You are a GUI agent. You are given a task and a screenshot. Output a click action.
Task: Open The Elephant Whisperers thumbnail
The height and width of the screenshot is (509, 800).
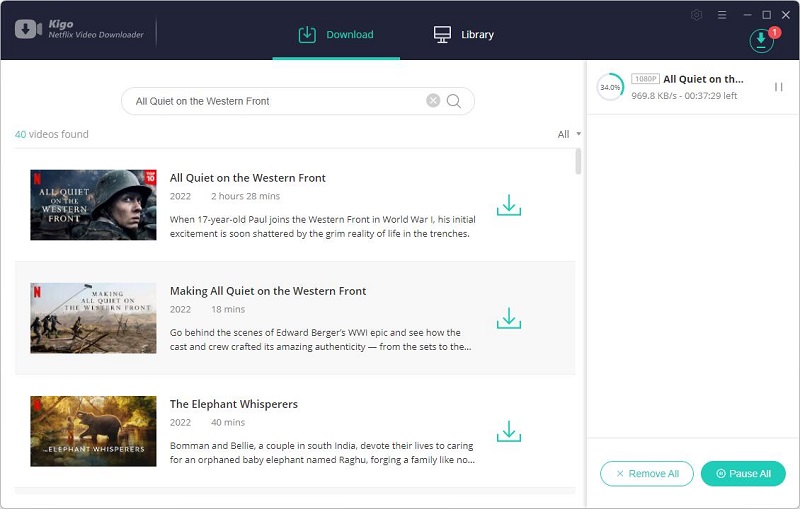pyautogui.click(x=93, y=431)
